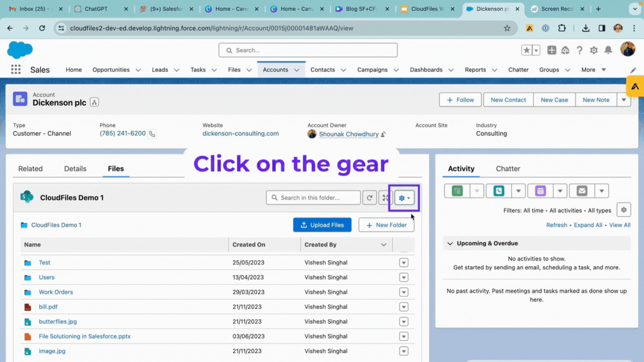Open the Favorites list dropdown arrow
This screenshot has height=362, width=644.
(536, 50)
